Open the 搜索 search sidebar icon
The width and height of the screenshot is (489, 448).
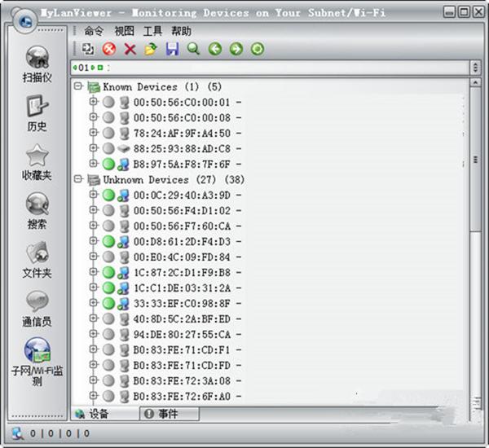point(37,204)
